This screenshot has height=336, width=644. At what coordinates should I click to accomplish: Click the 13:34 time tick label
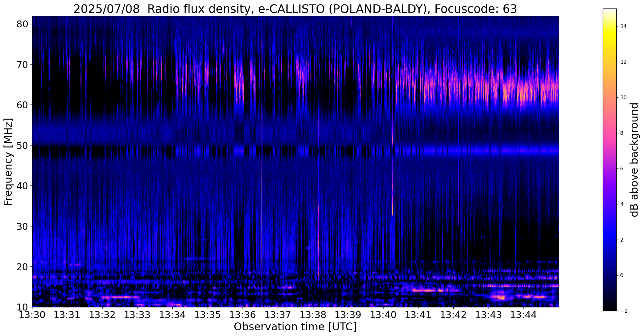tap(172, 315)
